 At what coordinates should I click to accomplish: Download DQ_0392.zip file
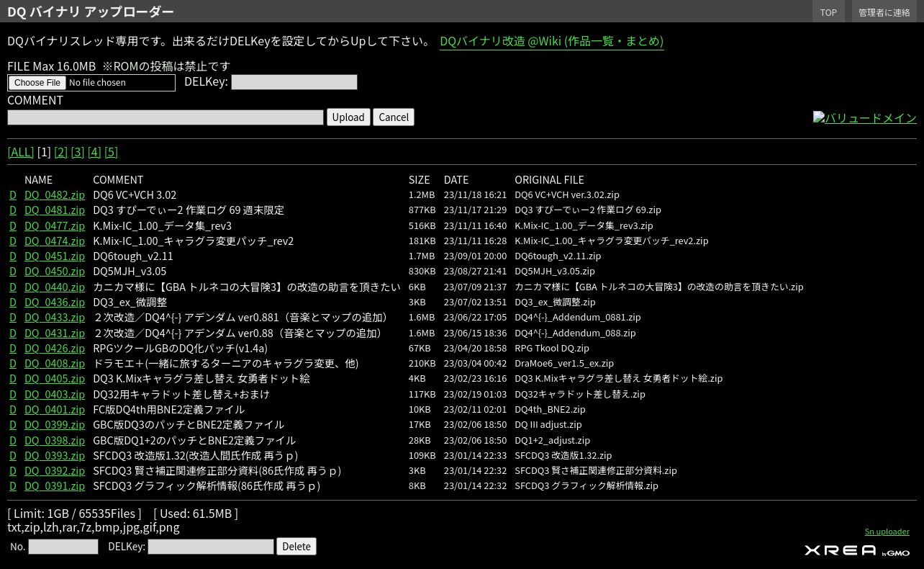[x=55, y=471]
